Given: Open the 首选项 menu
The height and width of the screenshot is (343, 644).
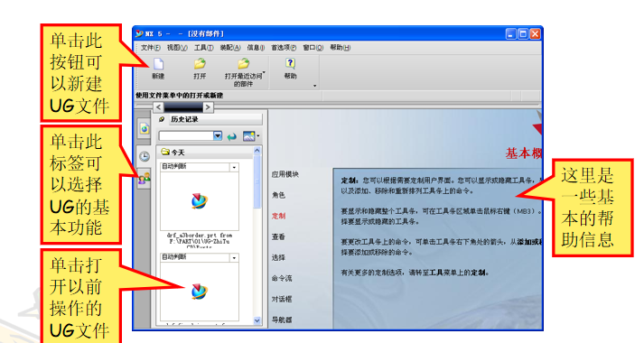Looking at the screenshot, I should point(284,48).
